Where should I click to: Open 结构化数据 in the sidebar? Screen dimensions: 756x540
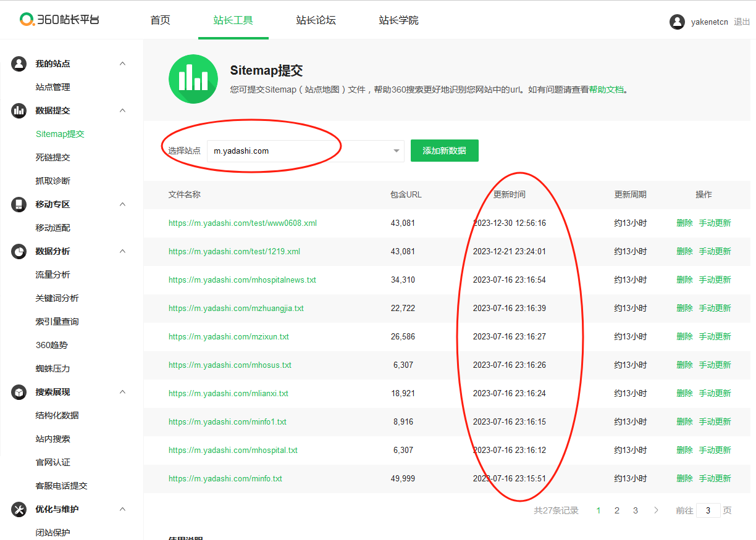tap(57, 415)
